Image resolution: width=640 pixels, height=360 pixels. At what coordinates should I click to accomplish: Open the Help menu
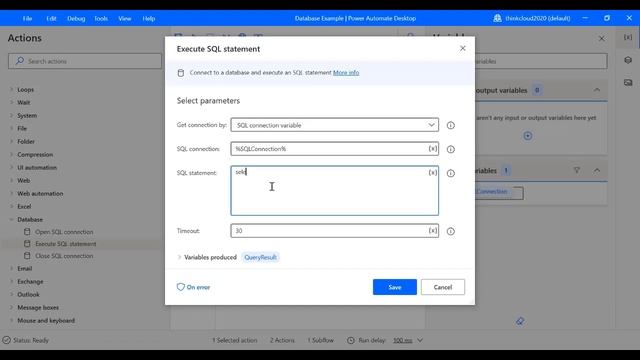point(149,18)
